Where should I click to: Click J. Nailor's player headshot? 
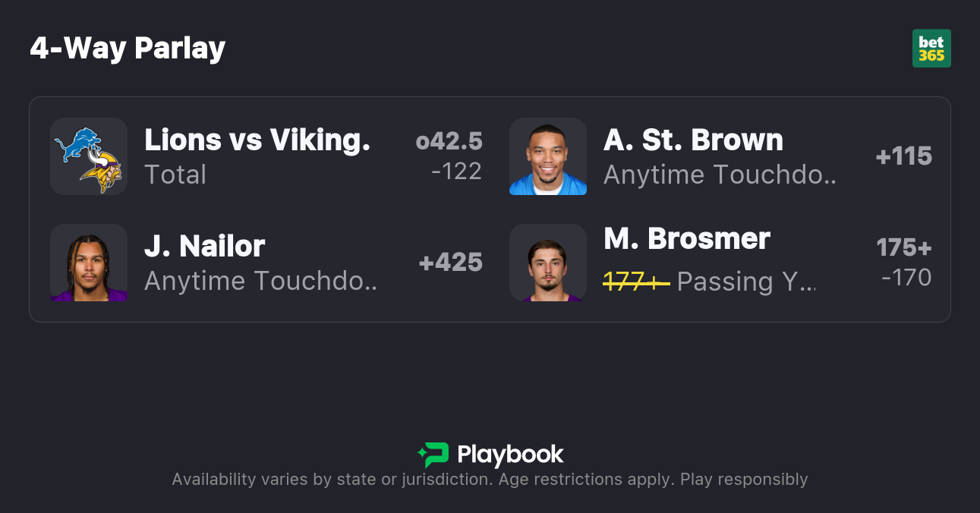[89, 263]
